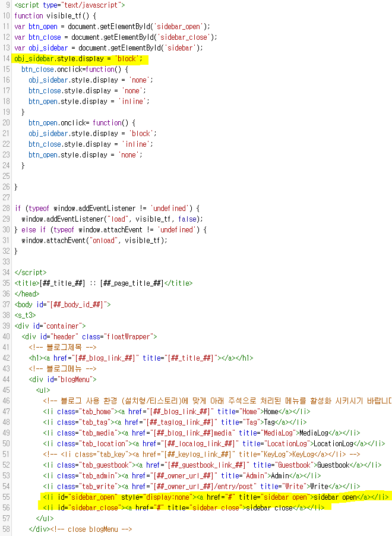Click the <h1> blog link line
The height and width of the screenshot is (536, 392).
pos(141,358)
